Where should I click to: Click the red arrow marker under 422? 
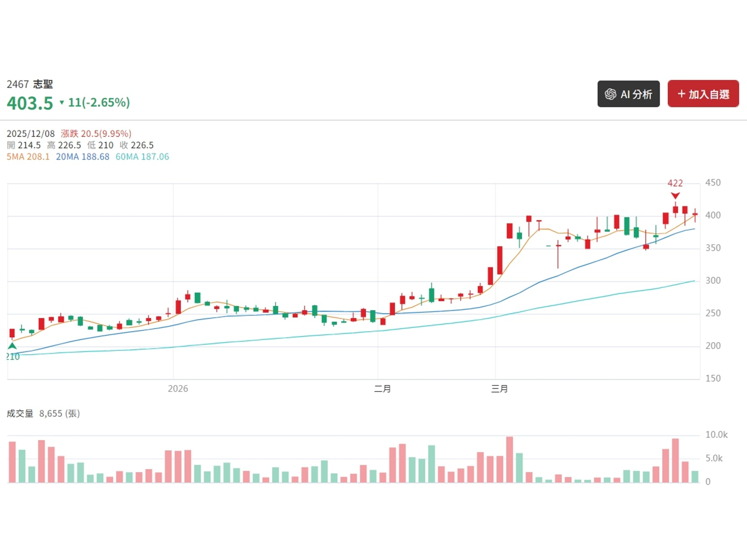(x=675, y=196)
